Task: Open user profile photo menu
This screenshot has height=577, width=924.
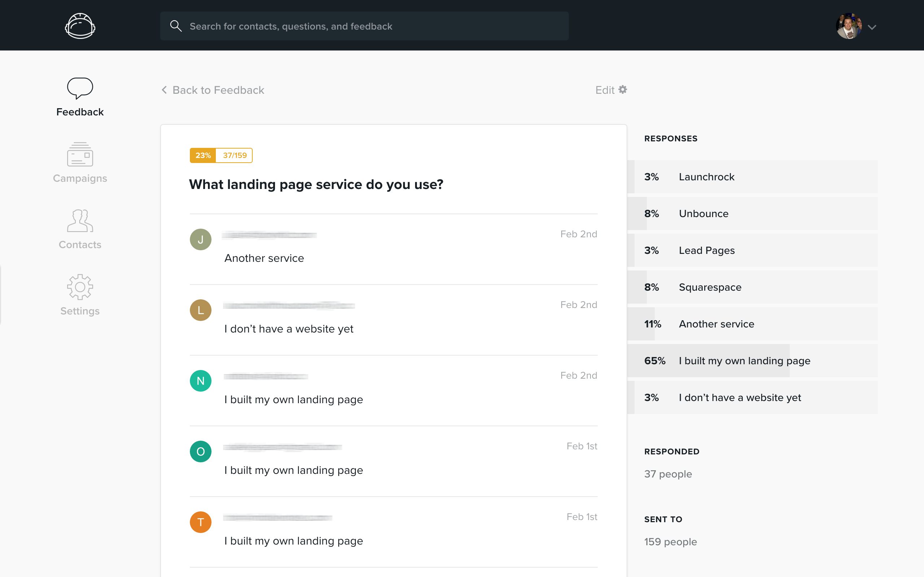Action: pos(849,26)
